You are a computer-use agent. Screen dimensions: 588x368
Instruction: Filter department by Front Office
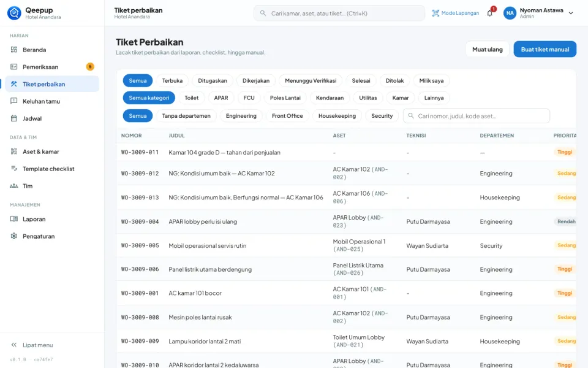(287, 116)
